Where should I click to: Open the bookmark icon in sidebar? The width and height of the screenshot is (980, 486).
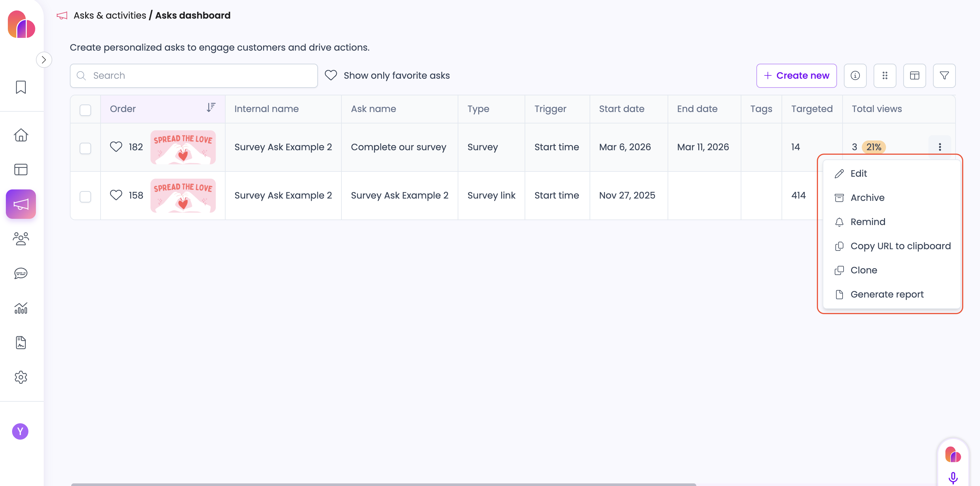pyautogui.click(x=21, y=87)
